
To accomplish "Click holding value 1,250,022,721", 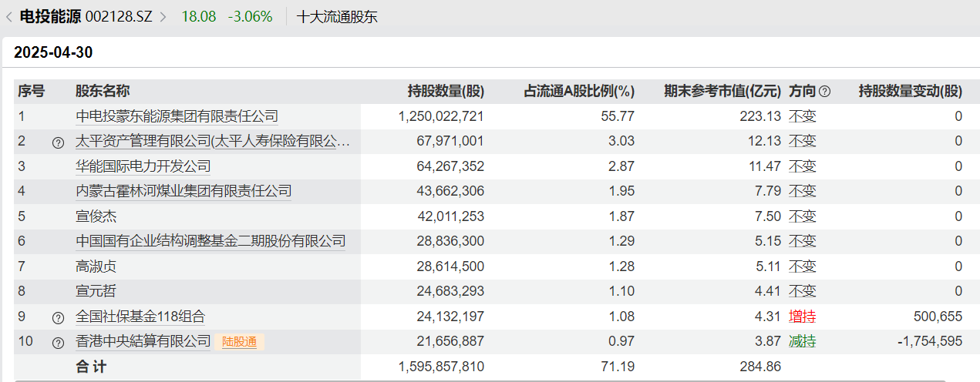I will pyautogui.click(x=442, y=116).
